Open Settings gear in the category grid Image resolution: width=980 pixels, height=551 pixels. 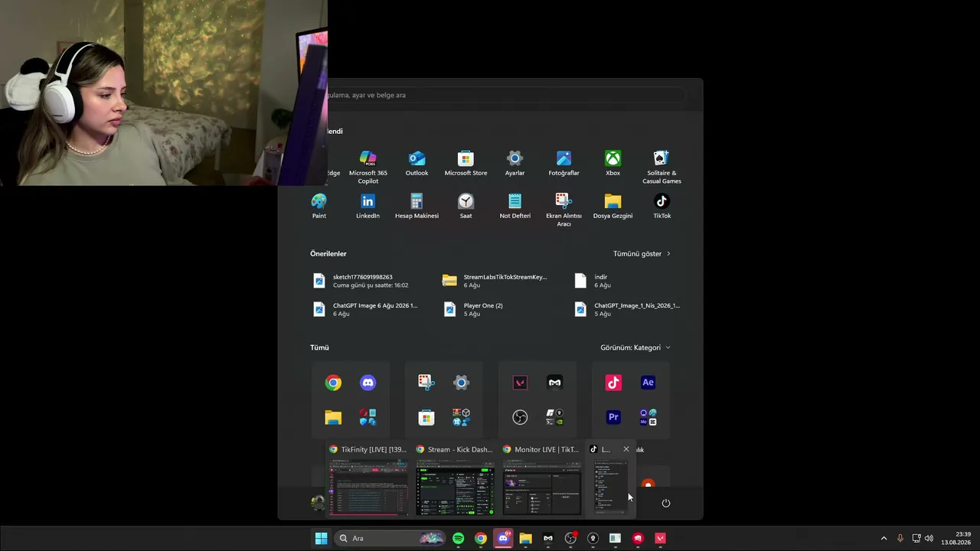click(461, 383)
